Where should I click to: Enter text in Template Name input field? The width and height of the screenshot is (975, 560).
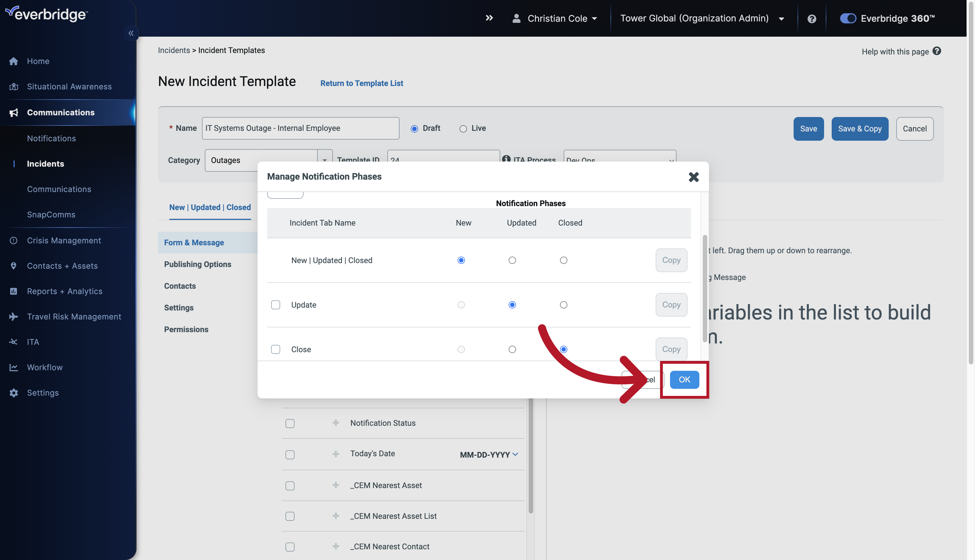(x=300, y=128)
